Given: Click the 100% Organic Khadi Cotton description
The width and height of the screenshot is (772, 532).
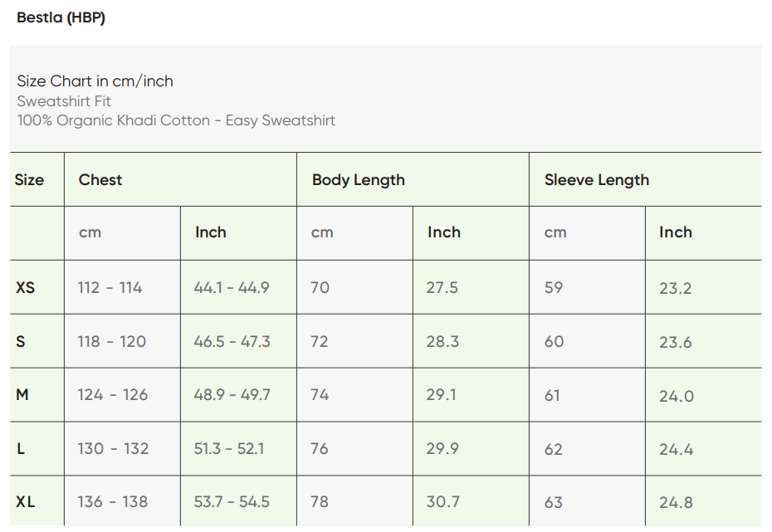Looking at the screenshot, I should pyautogui.click(x=176, y=120).
